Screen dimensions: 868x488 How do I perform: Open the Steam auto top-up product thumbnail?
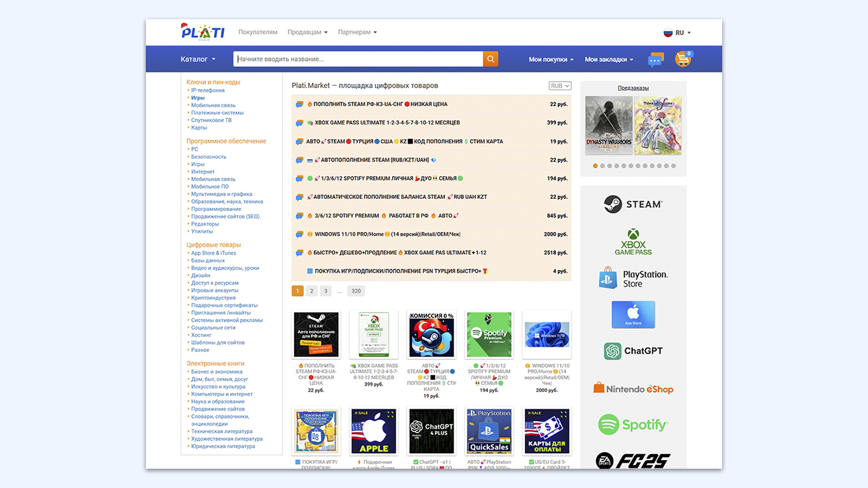click(316, 335)
